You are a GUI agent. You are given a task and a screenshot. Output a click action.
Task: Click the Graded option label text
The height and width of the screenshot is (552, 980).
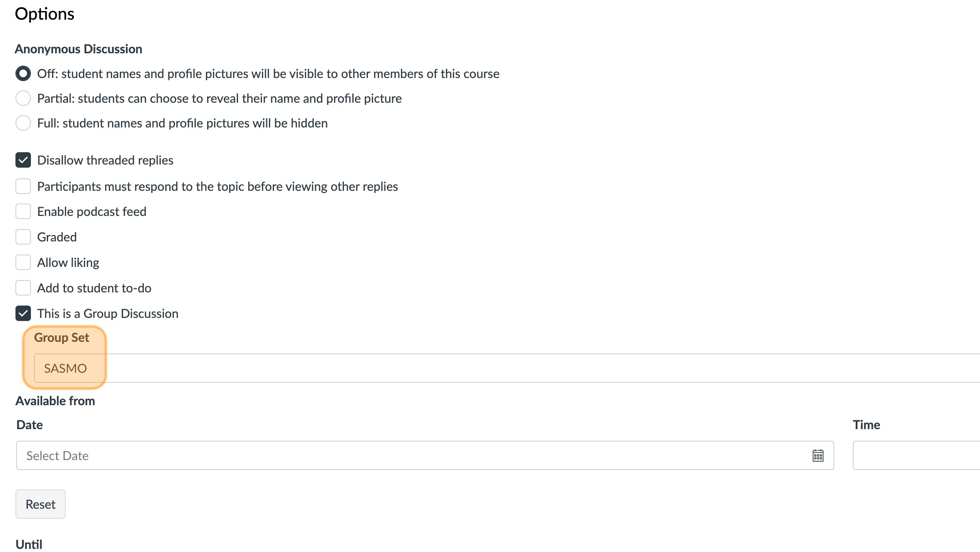pos(57,237)
